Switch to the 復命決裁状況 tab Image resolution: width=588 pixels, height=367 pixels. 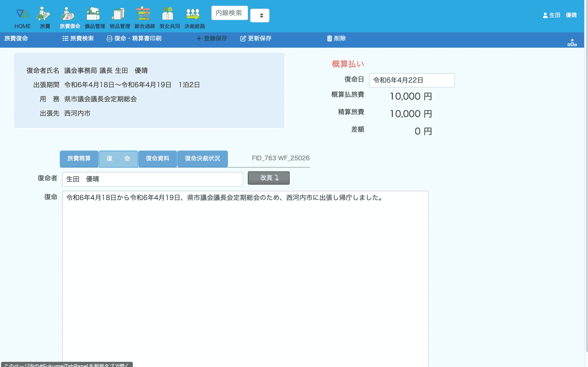(202, 159)
